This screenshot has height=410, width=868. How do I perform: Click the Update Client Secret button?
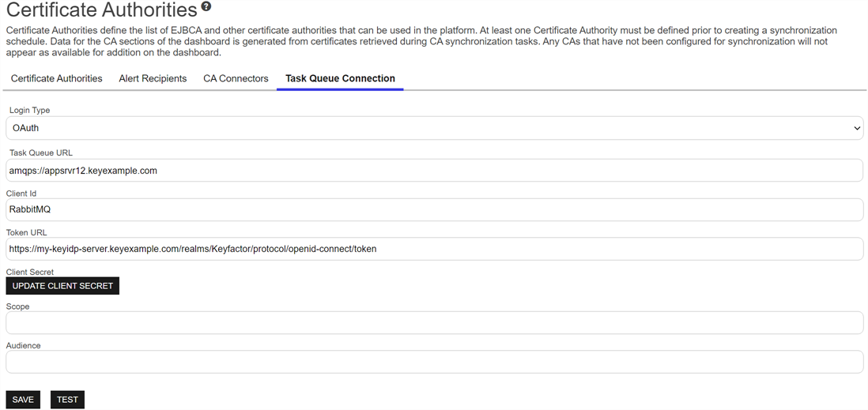pyautogui.click(x=62, y=286)
